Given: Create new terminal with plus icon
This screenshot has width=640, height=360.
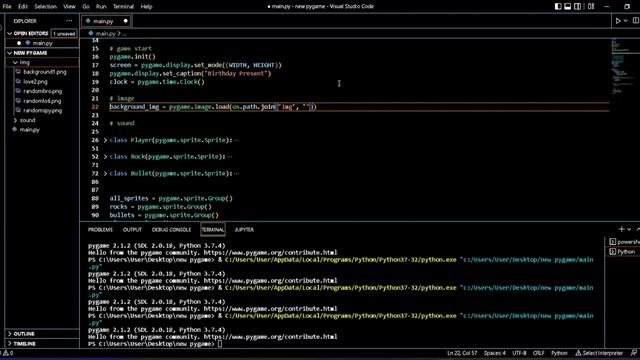Looking at the screenshot, I should tap(621, 229).
